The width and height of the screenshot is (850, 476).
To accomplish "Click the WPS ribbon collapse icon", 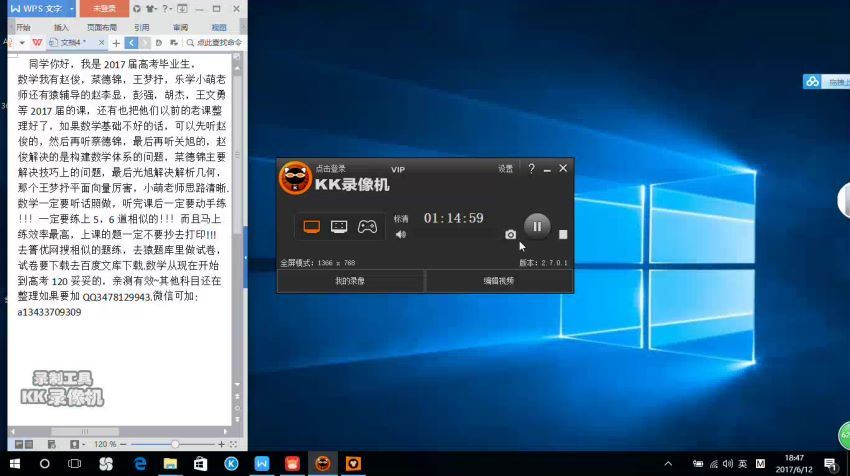I will (183, 9).
